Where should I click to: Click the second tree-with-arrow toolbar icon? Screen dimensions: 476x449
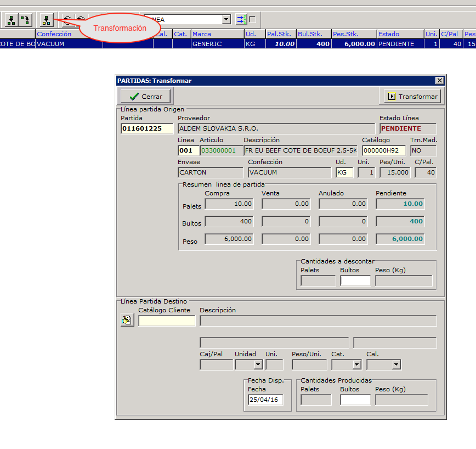pyautogui.click(x=25, y=20)
